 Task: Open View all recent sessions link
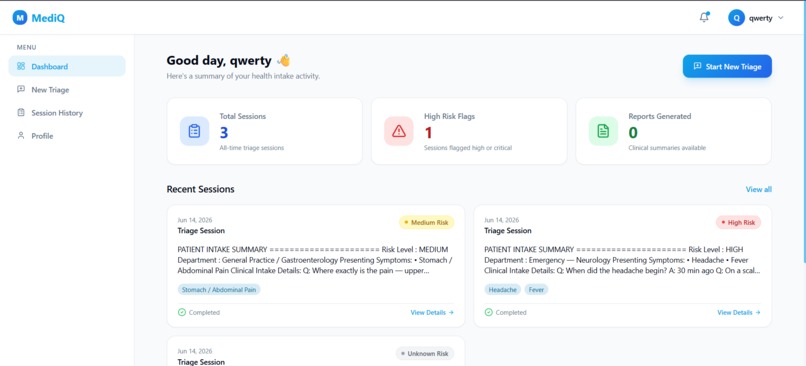[x=759, y=189]
